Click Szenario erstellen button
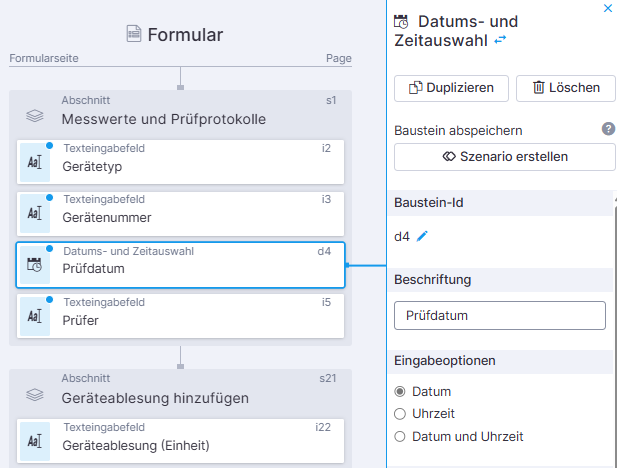Viewport: 617px width, 468px height. click(x=504, y=157)
